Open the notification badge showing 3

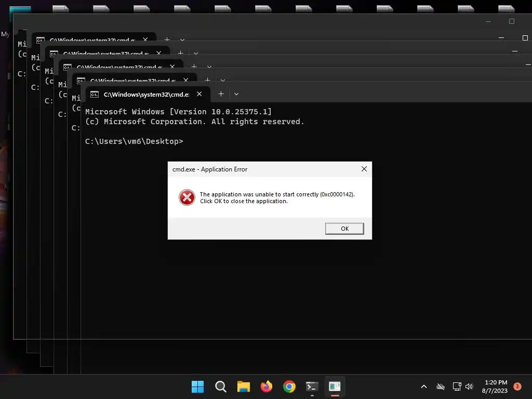click(x=517, y=386)
